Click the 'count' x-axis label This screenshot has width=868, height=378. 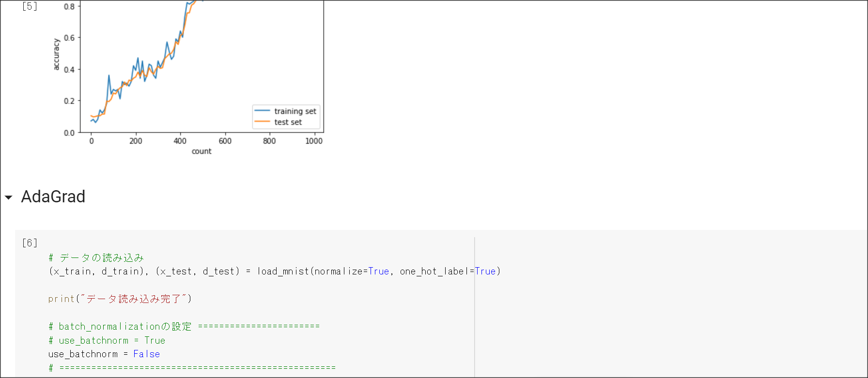[x=201, y=151]
